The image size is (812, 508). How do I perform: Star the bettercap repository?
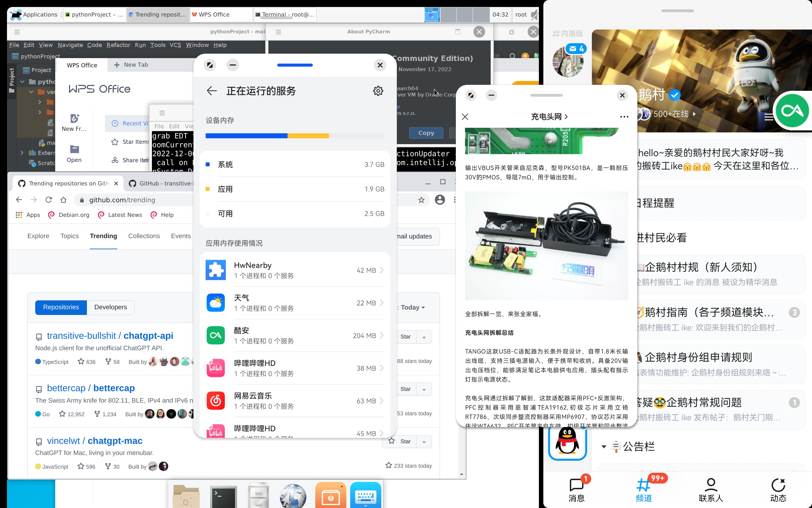(405, 389)
